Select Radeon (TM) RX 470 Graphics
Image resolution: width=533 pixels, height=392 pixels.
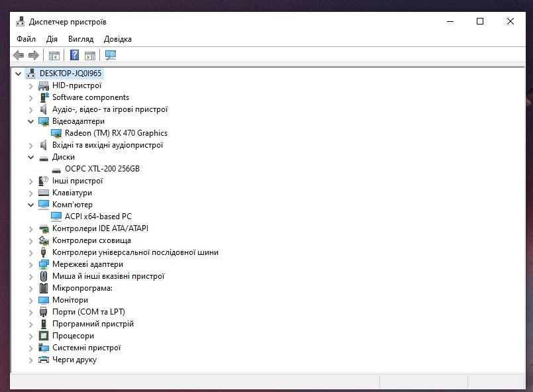pyautogui.click(x=117, y=133)
